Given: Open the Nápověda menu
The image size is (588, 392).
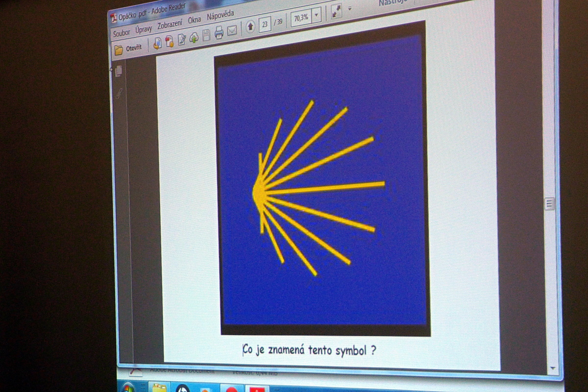Looking at the screenshot, I should point(220,15).
